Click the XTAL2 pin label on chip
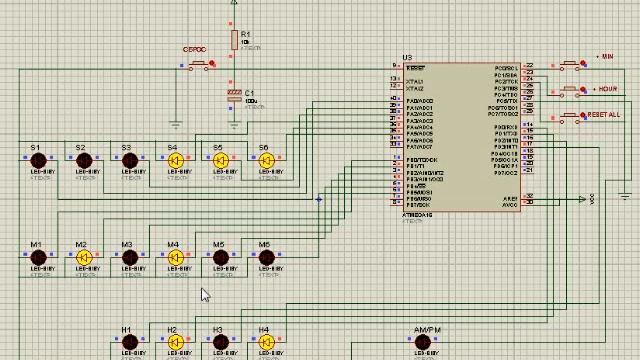This screenshot has height=360, width=640. (x=415, y=88)
